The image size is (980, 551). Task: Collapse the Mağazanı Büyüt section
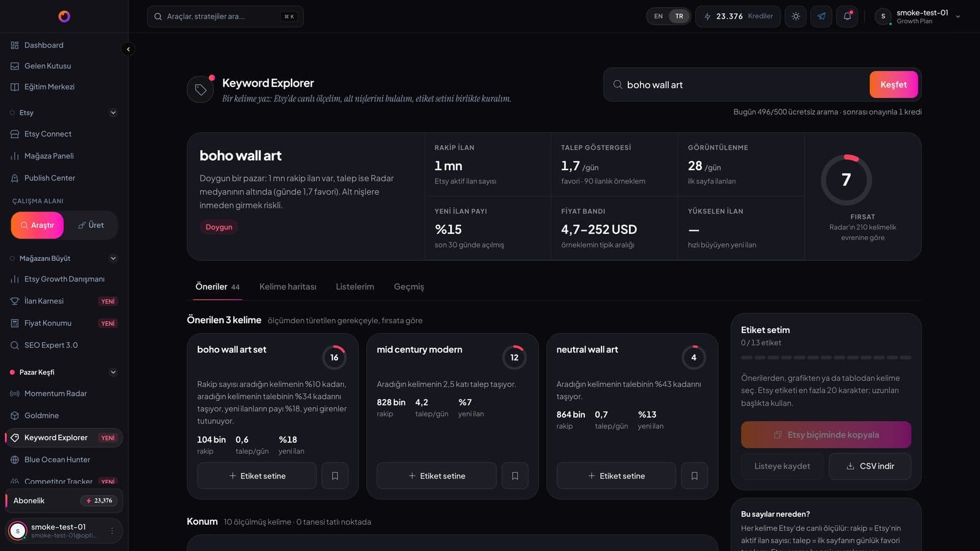[x=113, y=258]
